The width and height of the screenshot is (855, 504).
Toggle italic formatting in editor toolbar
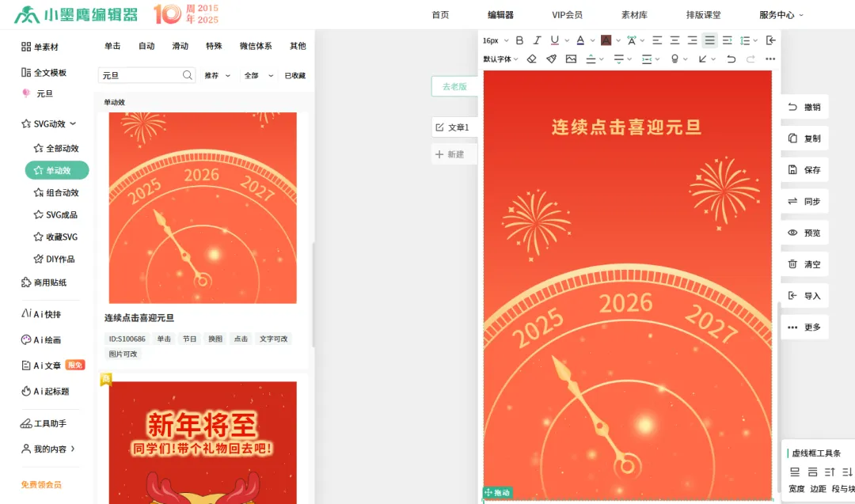tap(537, 40)
